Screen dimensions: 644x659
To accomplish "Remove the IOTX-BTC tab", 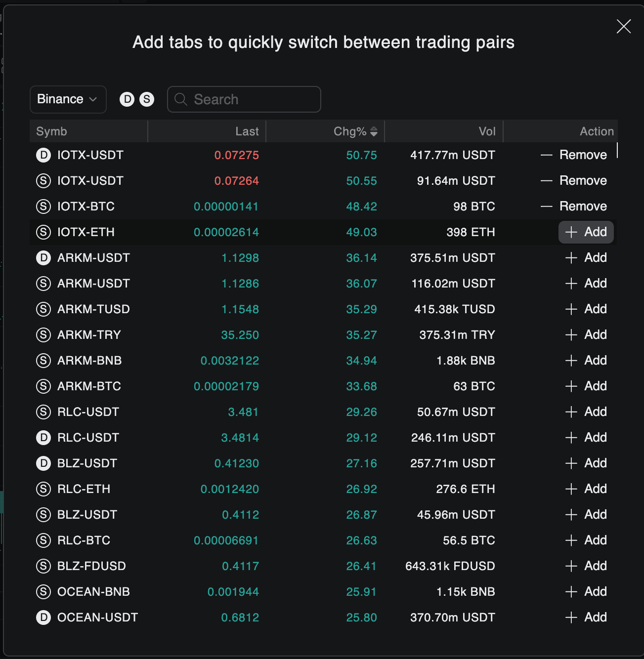I will click(x=574, y=206).
